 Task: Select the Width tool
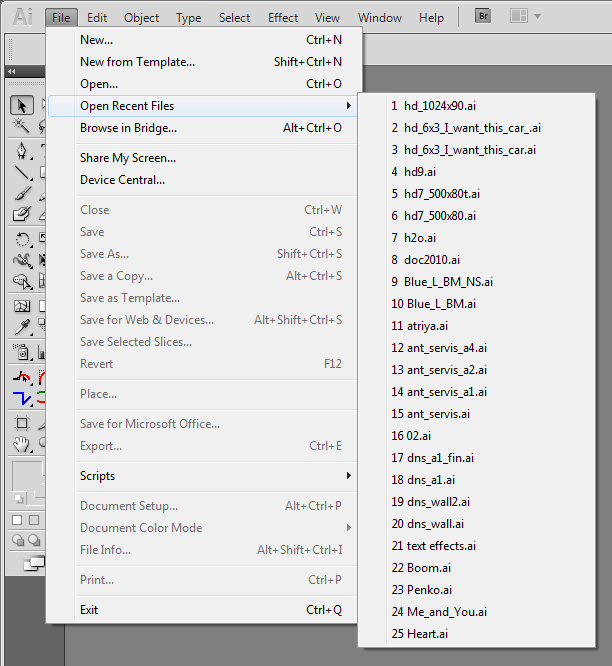click(x=22, y=260)
